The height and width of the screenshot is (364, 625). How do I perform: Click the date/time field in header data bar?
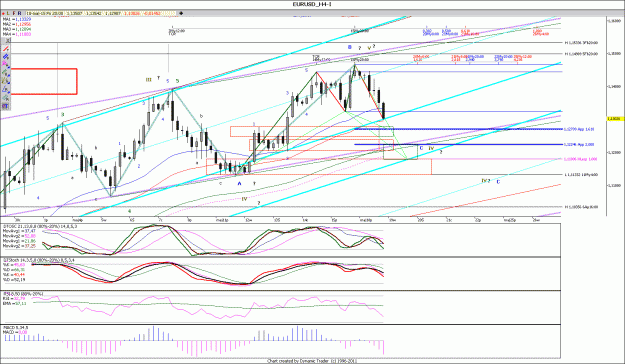pyautogui.click(x=45, y=13)
